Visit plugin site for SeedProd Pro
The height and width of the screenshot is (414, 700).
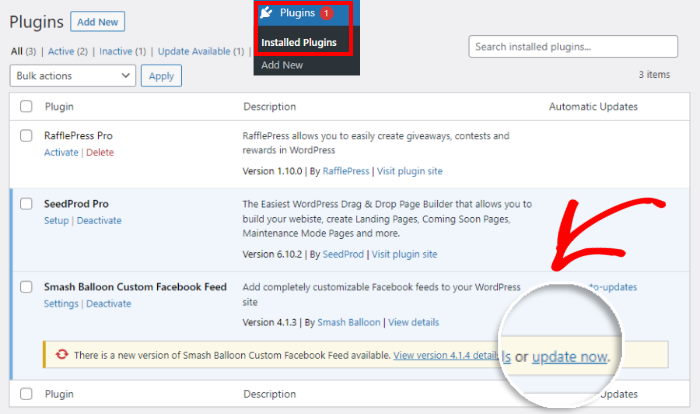404,254
